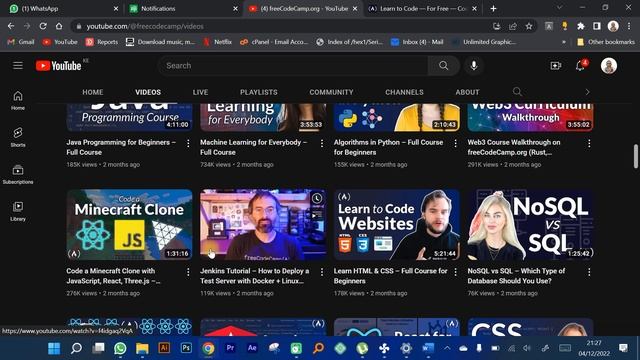Reload the page in Chrome

[x=43, y=26]
